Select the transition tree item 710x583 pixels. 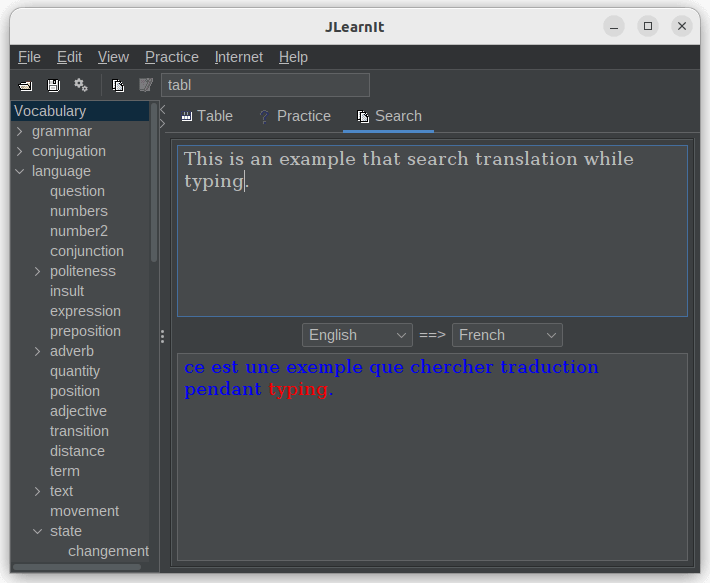click(x=79, y=431)
